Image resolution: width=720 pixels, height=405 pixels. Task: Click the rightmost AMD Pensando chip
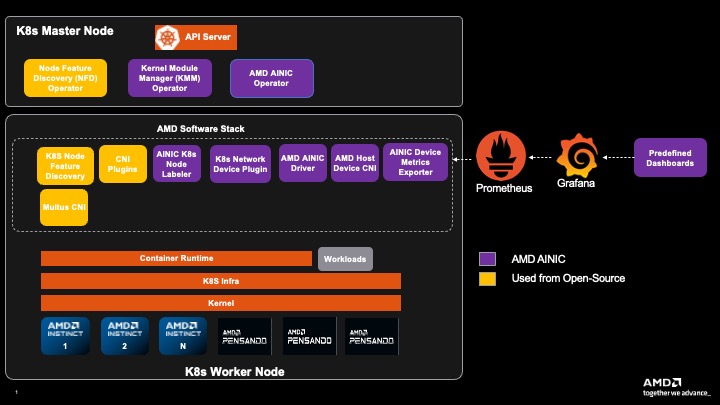point(372,336)
